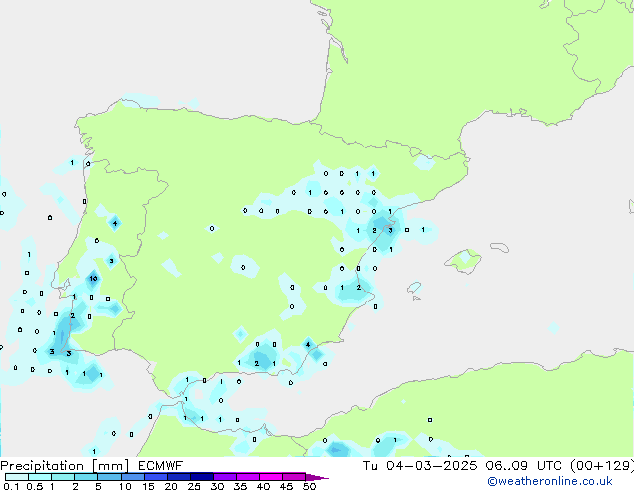Select the 15–20 mm legend swatch

[155, 477]
